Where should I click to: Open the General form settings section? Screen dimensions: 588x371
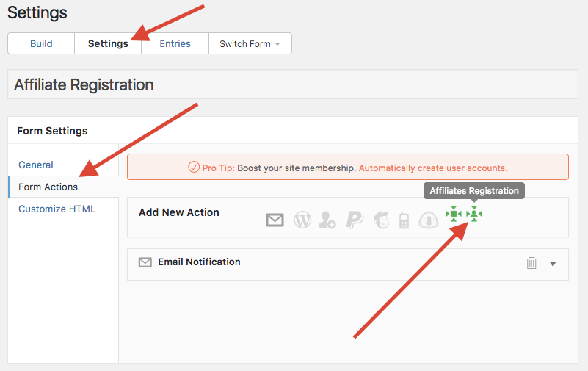36,165
